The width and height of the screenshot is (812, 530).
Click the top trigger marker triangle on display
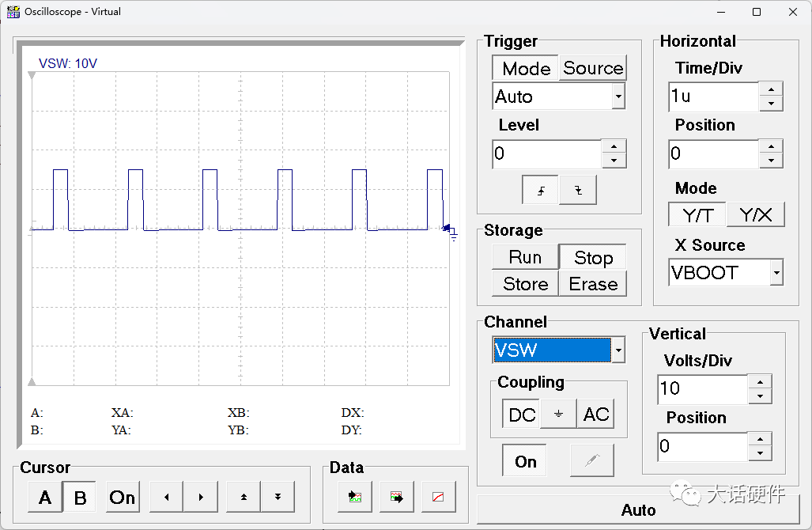(32, 76)
